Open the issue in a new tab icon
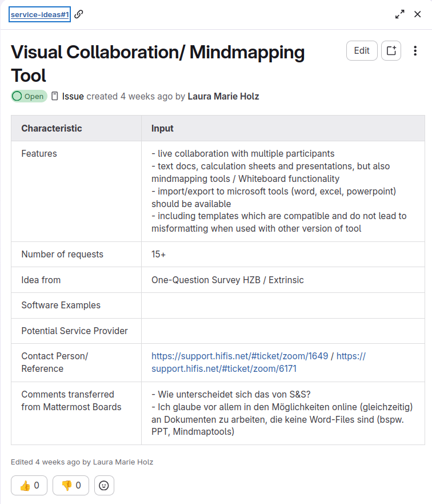The height and width of the screenshot is (504, 432). click(x=390, y=50)
